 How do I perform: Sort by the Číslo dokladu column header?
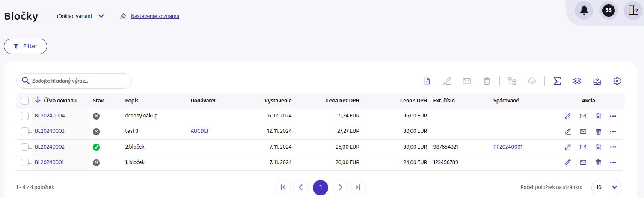[x=60, y=101]
